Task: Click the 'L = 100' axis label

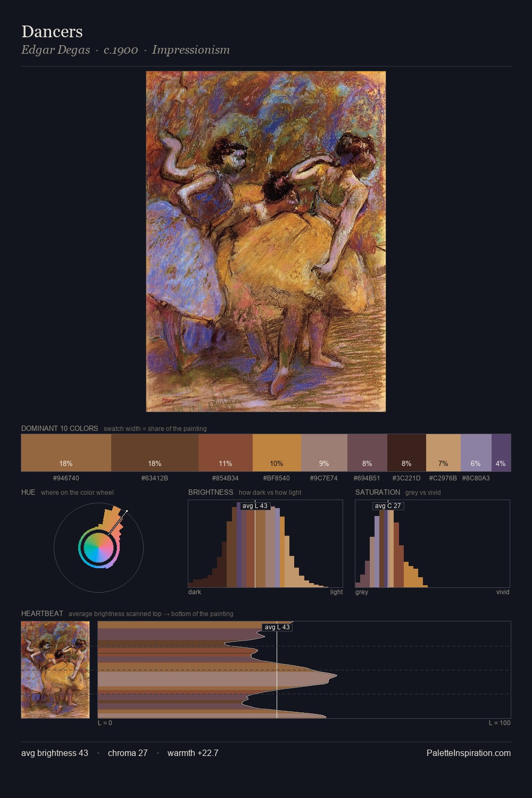Action: pyautogui.click(x=500, y=723)
